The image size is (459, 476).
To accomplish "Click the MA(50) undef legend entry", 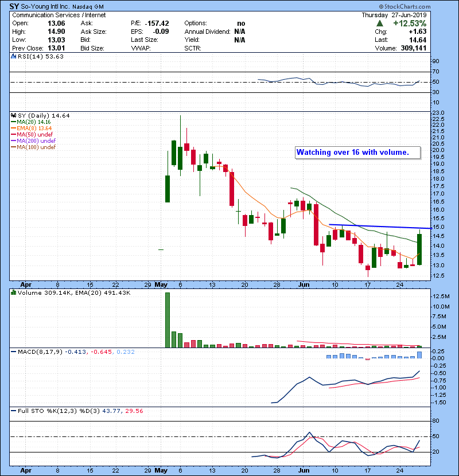I will 32,134.
